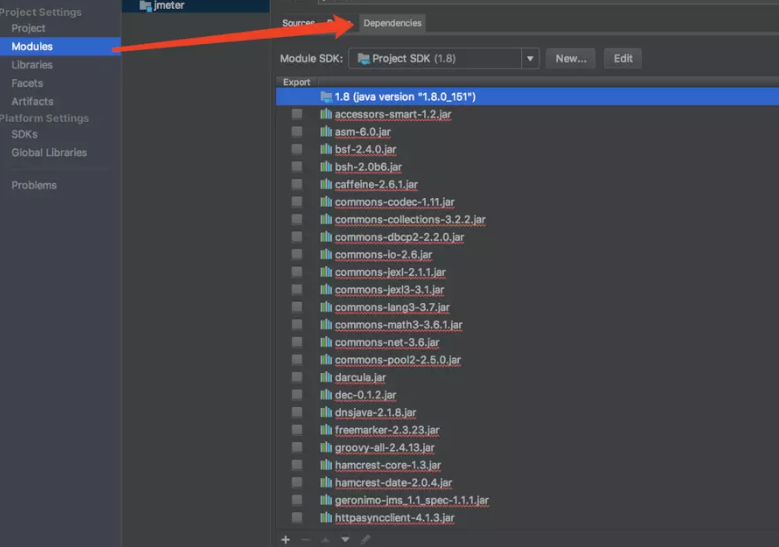Select groovy-all-2.4.13.jar entry
Image resolution: width=779 pixels, height=547 pixels.
tap(385, 447)
